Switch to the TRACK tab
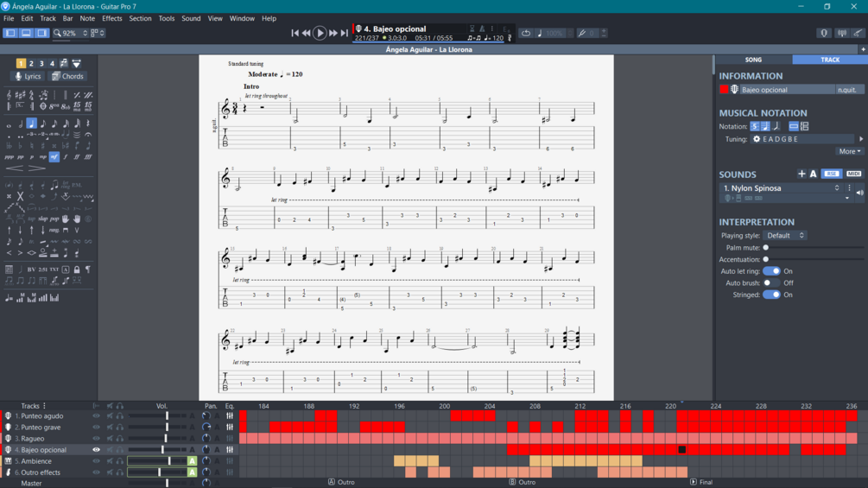The width and height of the screenshot is (868, 488). point(830,60)
